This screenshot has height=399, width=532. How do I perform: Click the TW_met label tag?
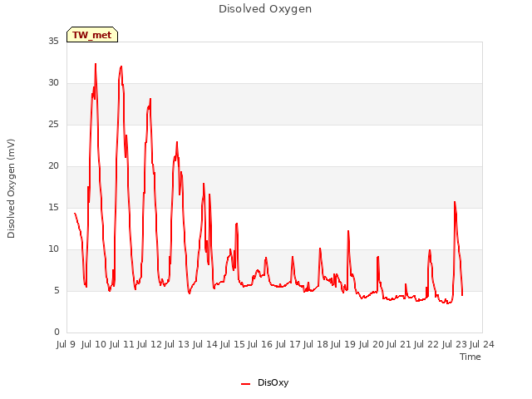[x=92, y=35]
